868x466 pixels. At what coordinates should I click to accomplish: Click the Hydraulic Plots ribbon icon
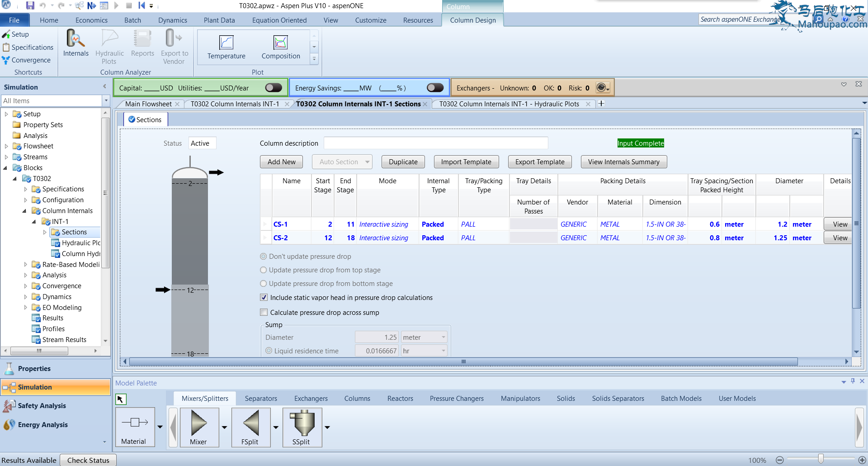[x=109, y=47]
